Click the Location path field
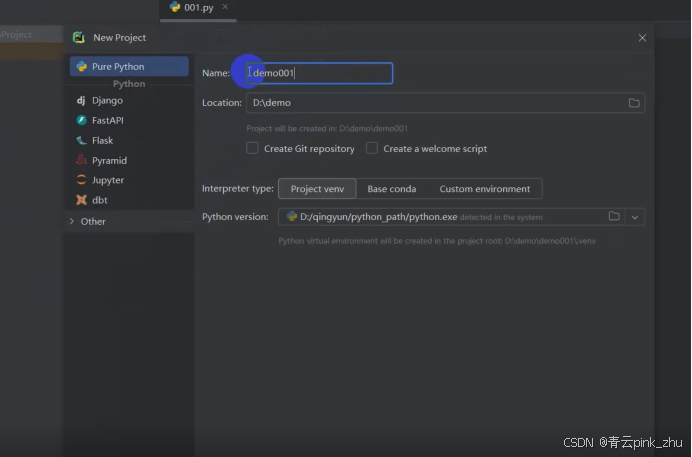 pyautogui.click(x=430, y=103)
